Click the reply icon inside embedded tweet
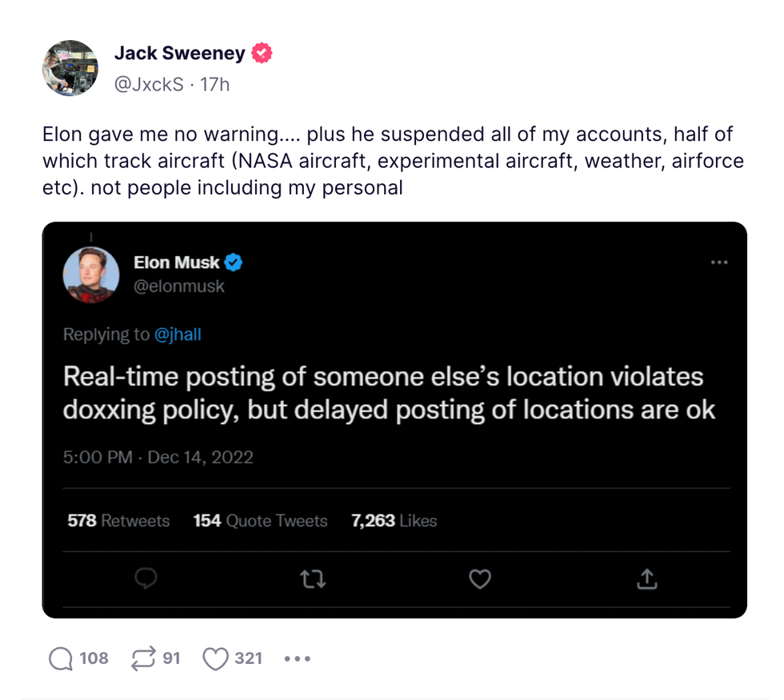Image resolution: width=784 pixels, height=700 pixels. pyautogui.click(x=146, y=578)
